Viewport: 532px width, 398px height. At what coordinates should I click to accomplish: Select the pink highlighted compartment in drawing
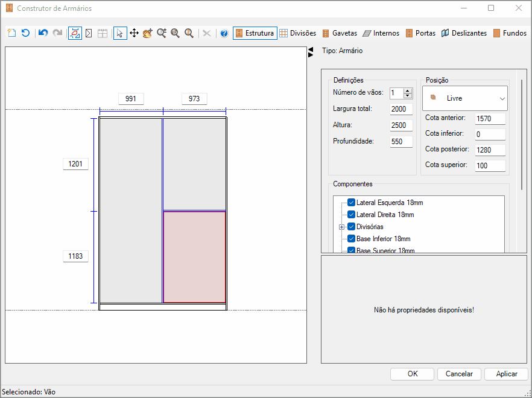(194, 257)
